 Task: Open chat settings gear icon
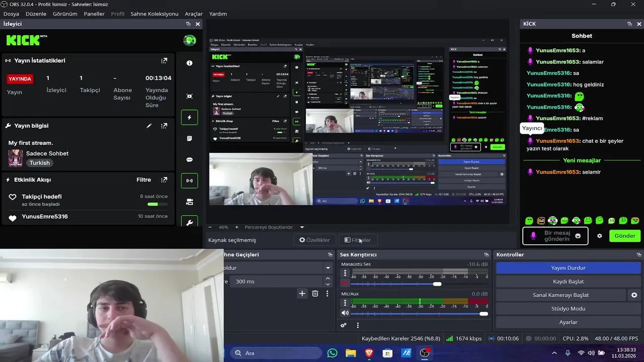pyautogui.click(x=599, y=236)
